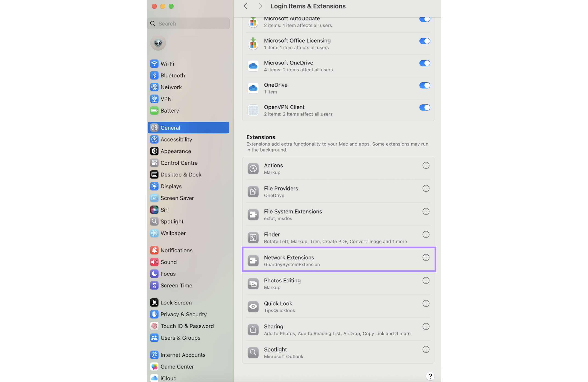
Task: Open Appearance settings
Action: click(x=188, y=151)
